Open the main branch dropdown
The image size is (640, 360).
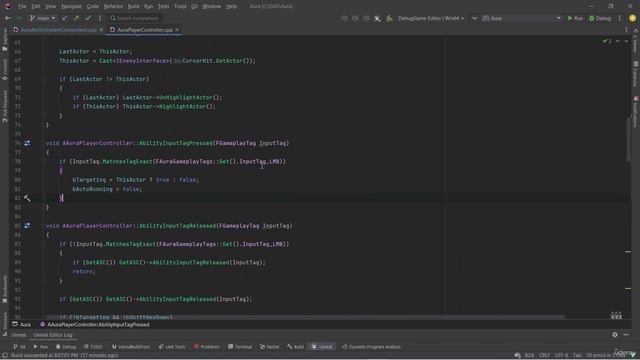(x=42, y=18)
